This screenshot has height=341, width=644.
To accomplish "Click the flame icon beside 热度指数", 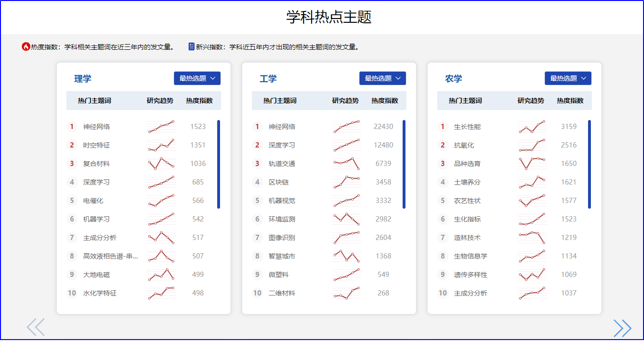I will [26, 46].
